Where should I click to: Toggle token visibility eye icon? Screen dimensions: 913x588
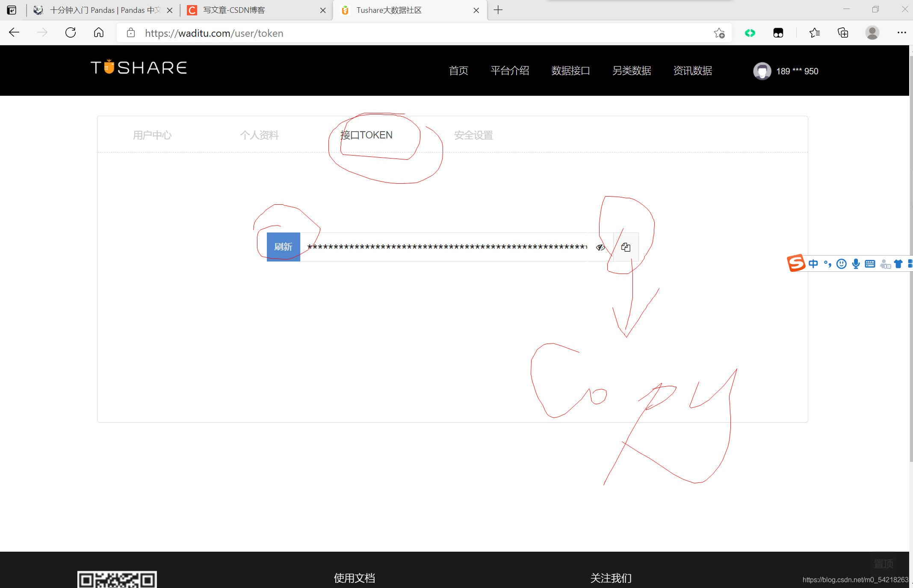pos(600,247)
